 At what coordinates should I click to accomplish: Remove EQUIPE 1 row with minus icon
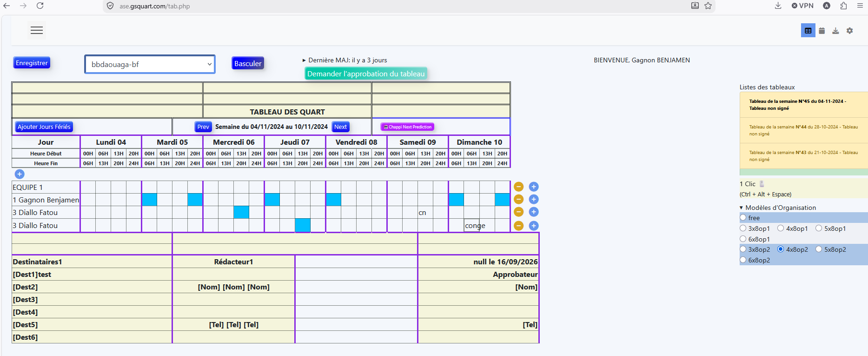pos(519,187)
